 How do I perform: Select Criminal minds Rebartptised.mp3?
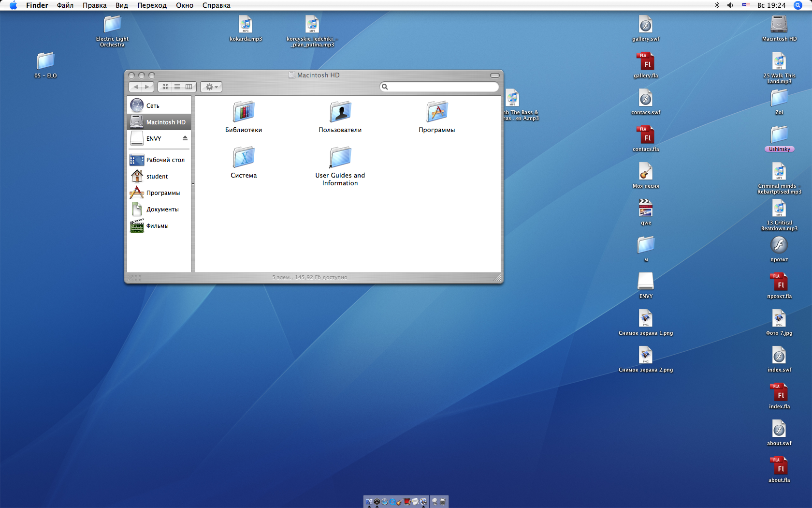[779, 178]
